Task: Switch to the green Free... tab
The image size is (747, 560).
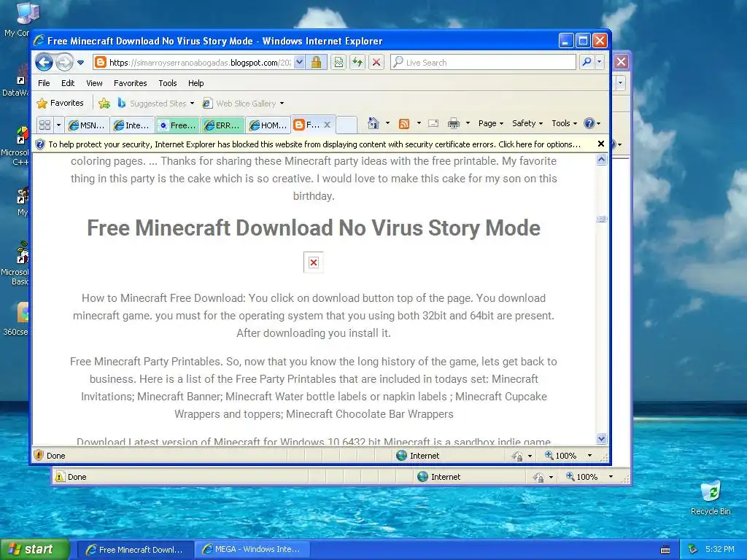Action: pyautogui.click(x=178, y=125)
